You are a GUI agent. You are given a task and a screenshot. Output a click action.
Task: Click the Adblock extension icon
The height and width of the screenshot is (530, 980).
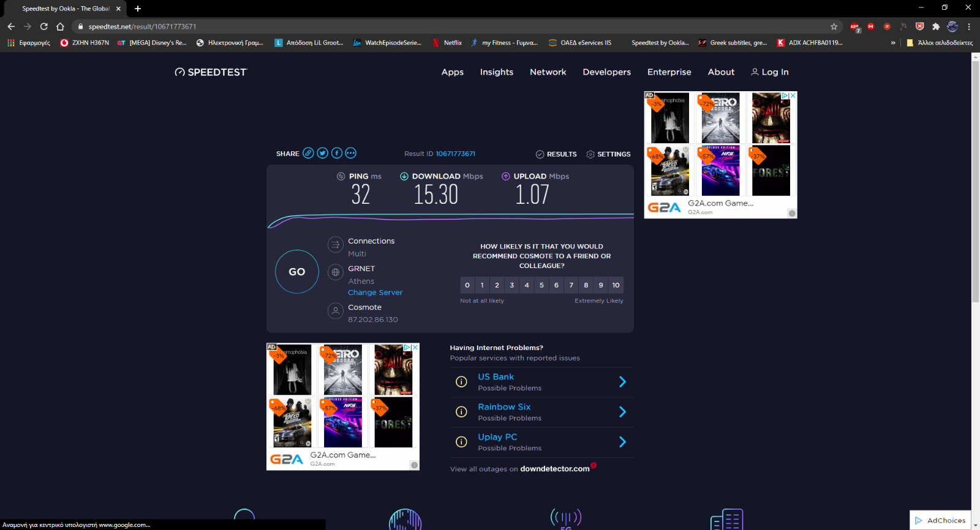pyautogui.click(x=854, y=26)
